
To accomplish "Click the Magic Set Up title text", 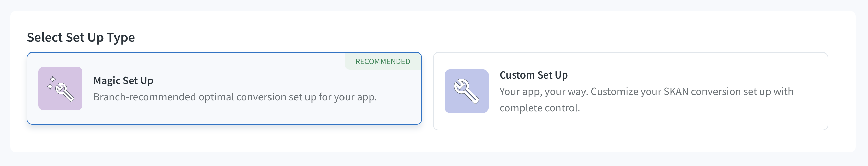I will (123, 81).
